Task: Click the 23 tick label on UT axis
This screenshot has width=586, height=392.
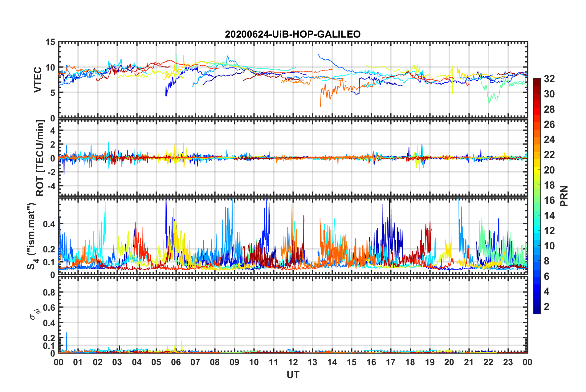Action: click(508, 362)
